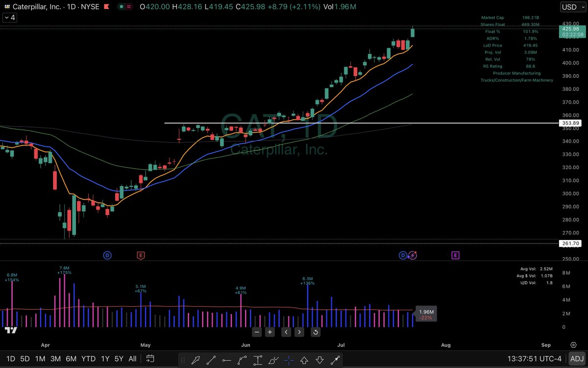Click the CAT logo icon in title
This screenshot has height=368, width=588.
click(x=8, y=7)
